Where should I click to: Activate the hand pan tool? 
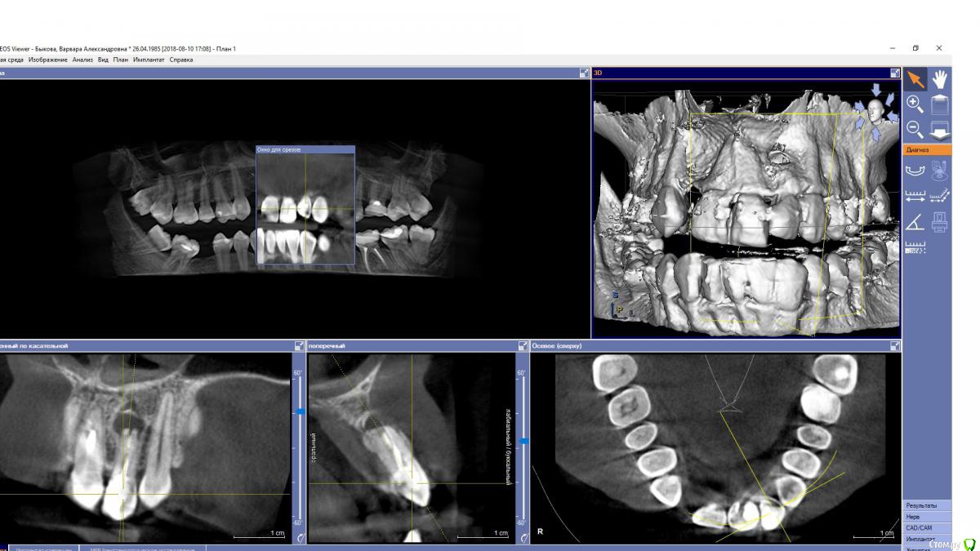click(x=940, y=79)
